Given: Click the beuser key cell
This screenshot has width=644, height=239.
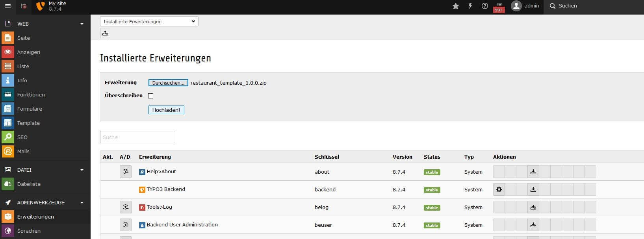Looking at the screenshot, I should (x=323, y=225).
